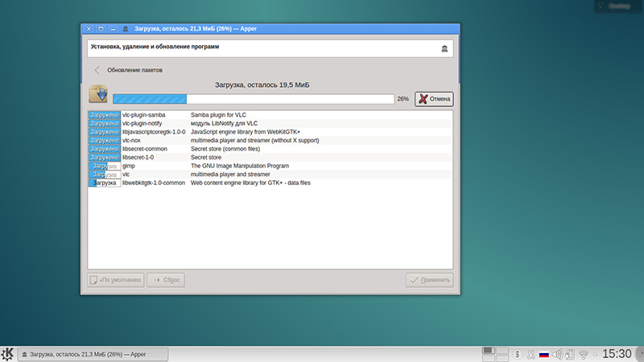Click the Применить button
The image size is (644, 362).
430,280
